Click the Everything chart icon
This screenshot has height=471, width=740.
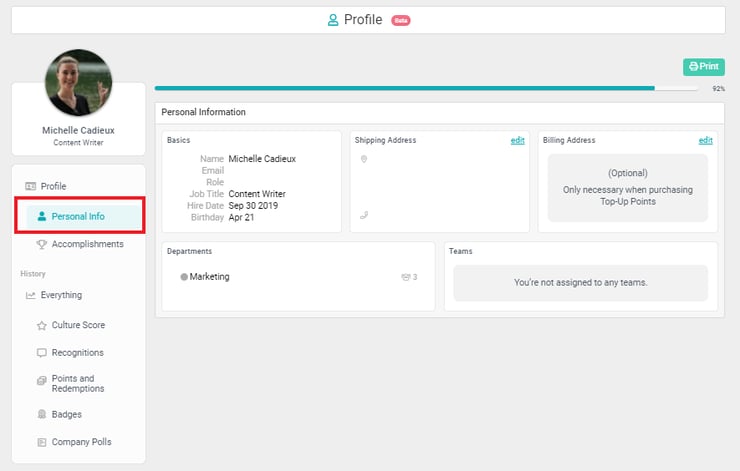click(30, 296)
